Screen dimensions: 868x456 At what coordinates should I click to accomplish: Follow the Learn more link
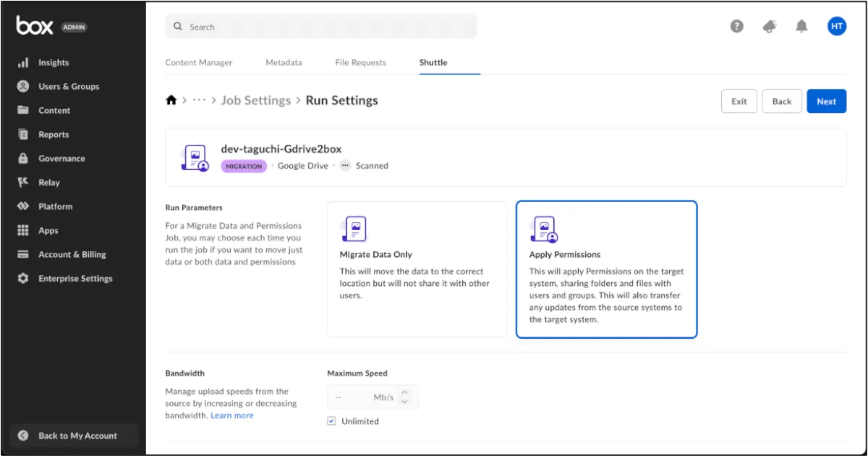tap(232, 415)
